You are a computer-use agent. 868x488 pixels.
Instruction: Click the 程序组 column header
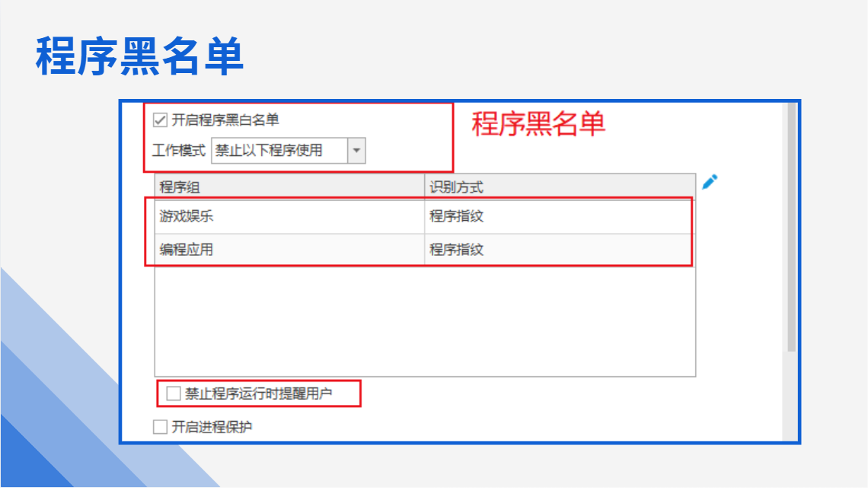coord(289,187)
